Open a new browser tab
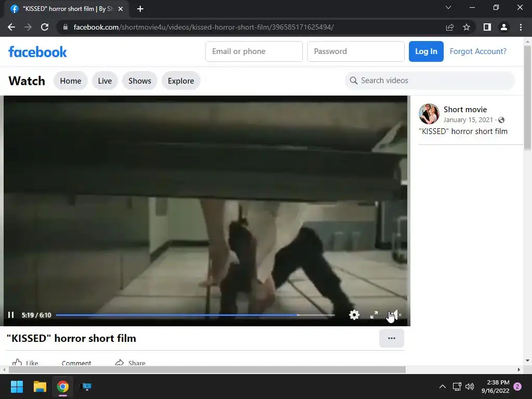Viewport: 532px width, 399px height. [x=140, y=9]
